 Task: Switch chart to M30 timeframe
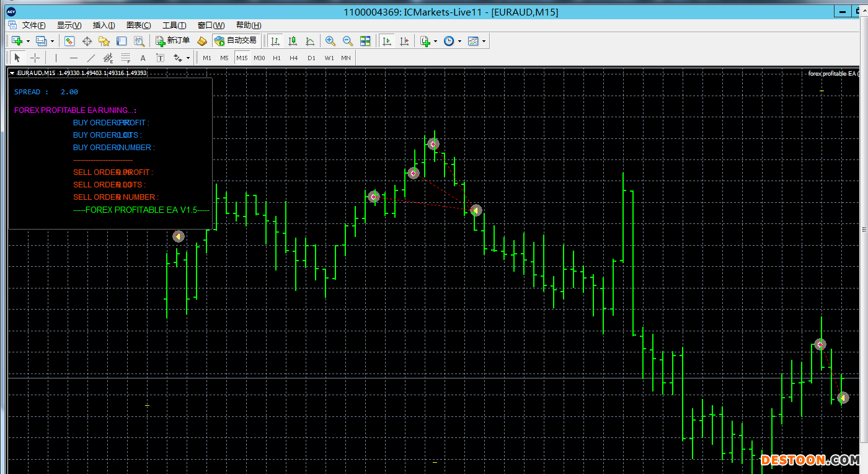259,58
